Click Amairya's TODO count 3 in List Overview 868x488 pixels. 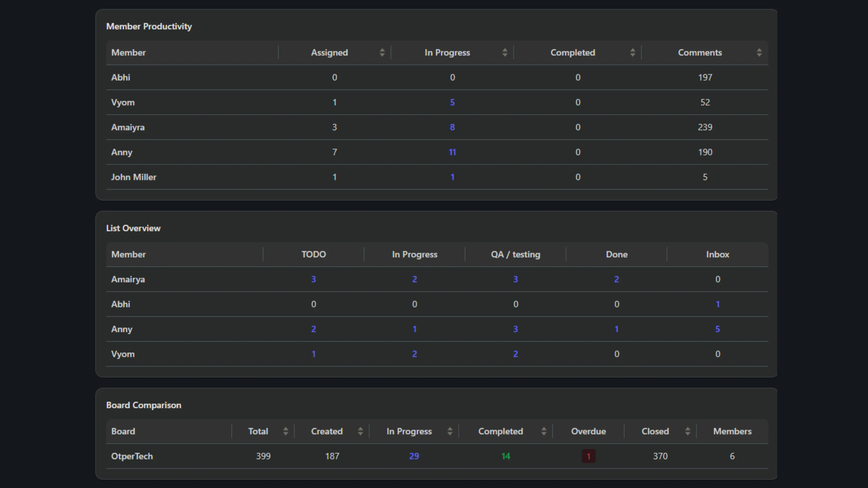(313, 279)
